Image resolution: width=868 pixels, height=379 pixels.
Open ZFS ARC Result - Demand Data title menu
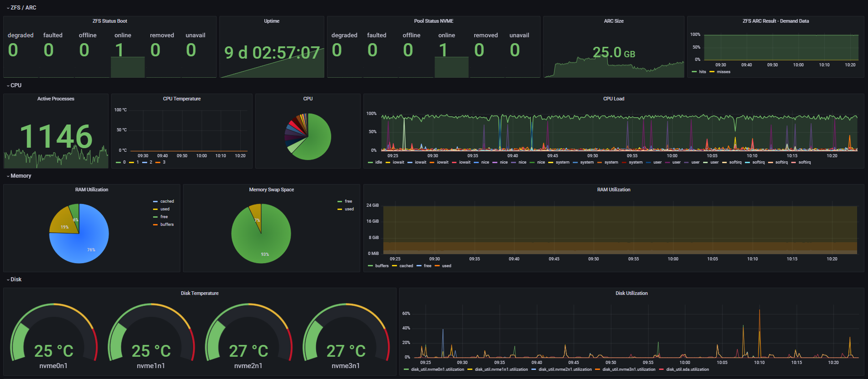[776, 21]
